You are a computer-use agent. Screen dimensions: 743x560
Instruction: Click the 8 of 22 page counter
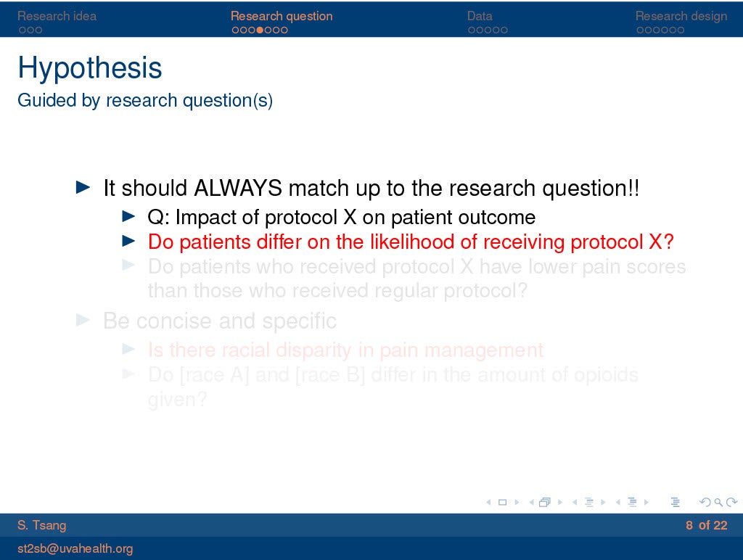(706, 525)
